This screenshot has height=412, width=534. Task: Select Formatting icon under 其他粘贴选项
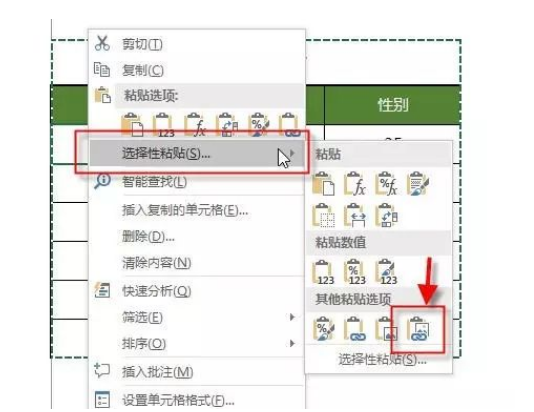coord(324,329)
